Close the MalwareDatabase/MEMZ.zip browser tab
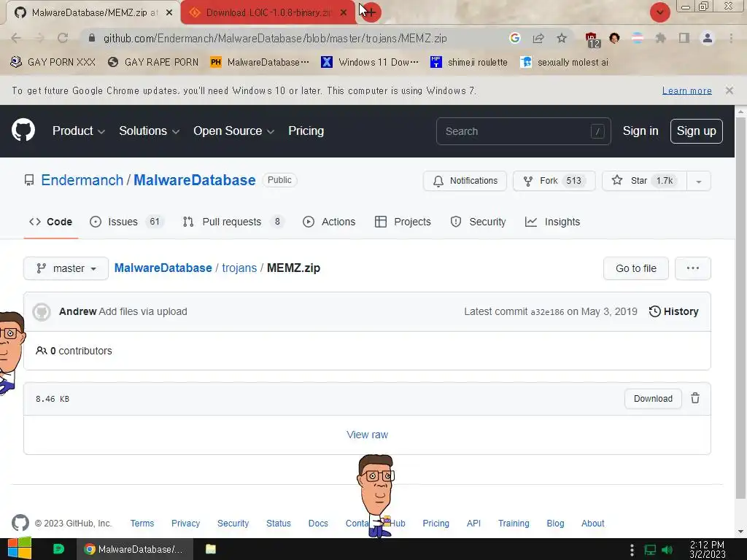Viewport: 747px width, 560px height. coord(169,13)
